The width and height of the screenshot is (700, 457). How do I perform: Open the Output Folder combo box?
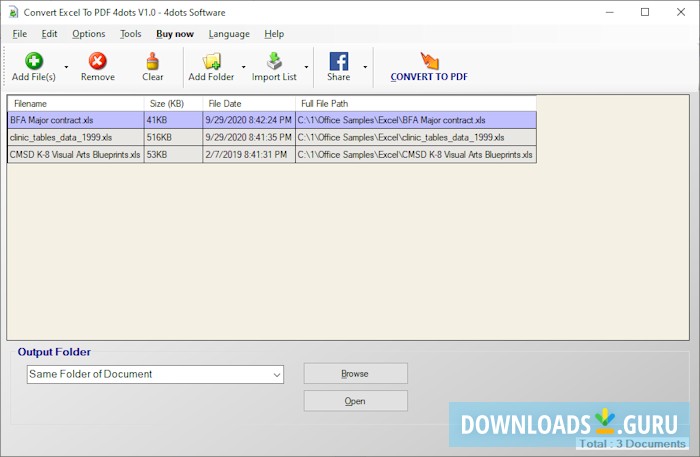[155, 374]
